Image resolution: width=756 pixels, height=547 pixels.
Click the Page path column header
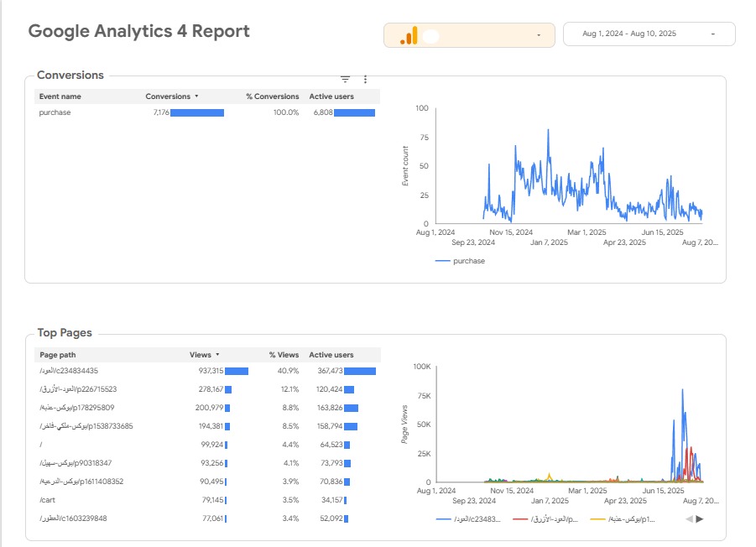[58, 355]
